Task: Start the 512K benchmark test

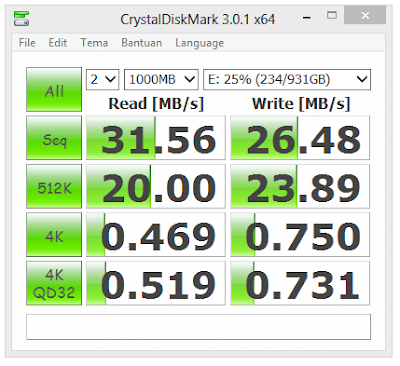Action: pyautogui.click(x=54, y=186)
